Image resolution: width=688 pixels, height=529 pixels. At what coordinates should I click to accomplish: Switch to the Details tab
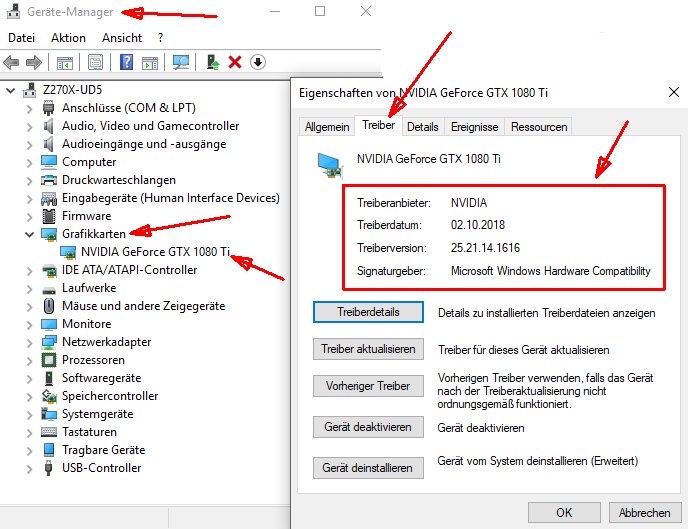423,127
